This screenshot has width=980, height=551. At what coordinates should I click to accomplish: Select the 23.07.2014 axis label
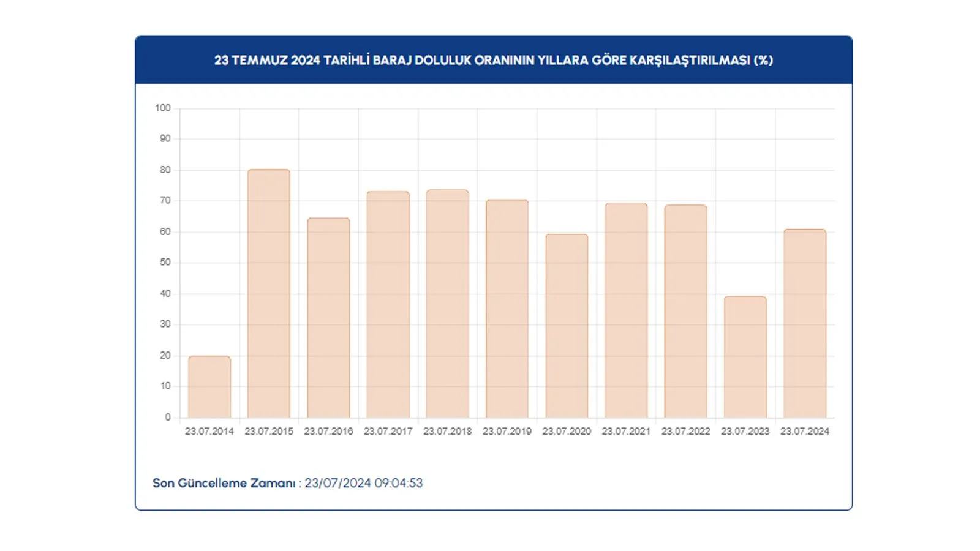209,431
